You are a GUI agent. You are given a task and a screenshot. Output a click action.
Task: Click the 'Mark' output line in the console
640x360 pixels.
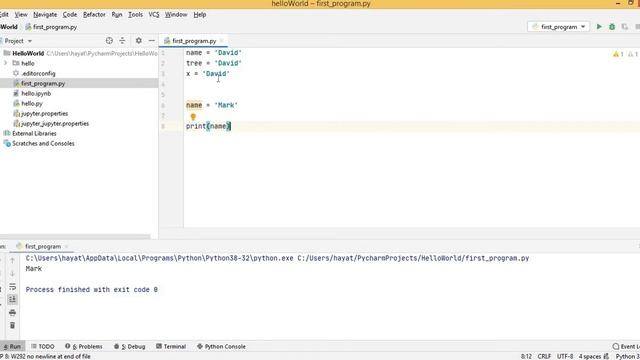coord(33,269)
